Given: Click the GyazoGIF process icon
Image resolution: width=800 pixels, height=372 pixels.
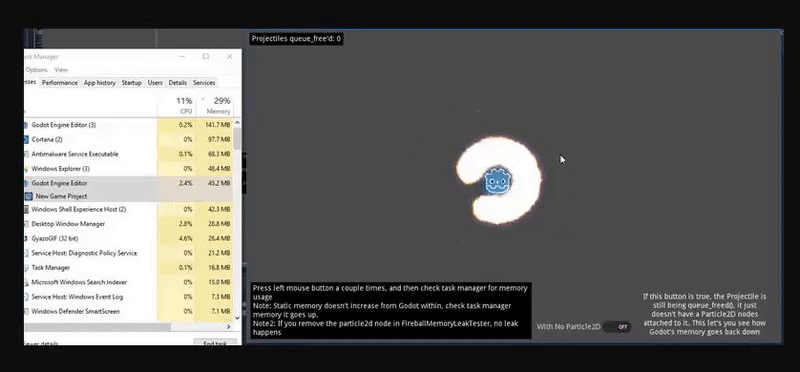Looking at the screenshot, I should [x=26, y=238].
